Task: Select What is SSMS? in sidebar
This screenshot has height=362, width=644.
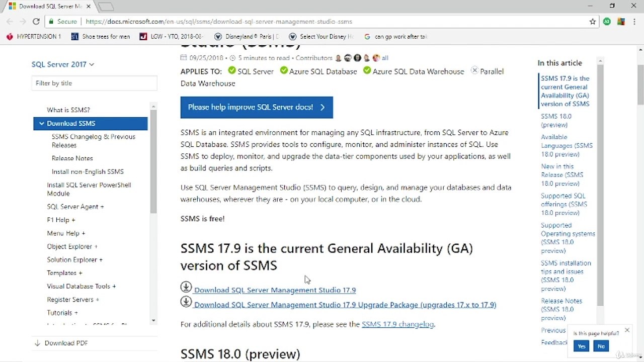Action: coord(68,110)
